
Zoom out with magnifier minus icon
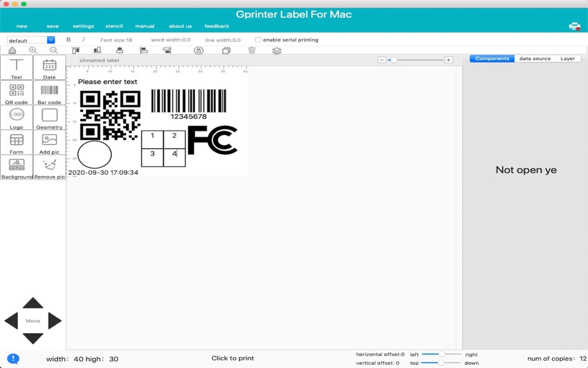(54, 50)
